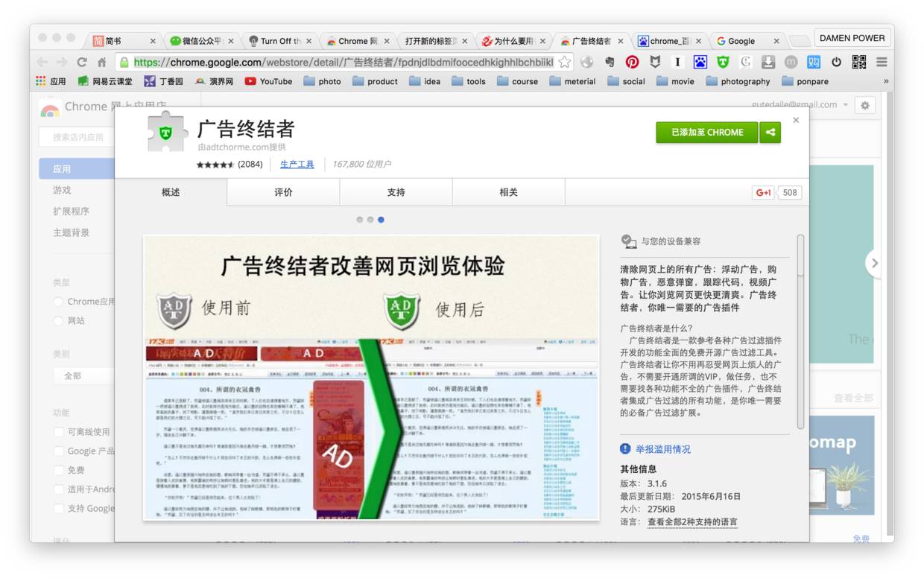
Task: Open the 应用 apps bookmark shortcut
Action: point(51,81)
